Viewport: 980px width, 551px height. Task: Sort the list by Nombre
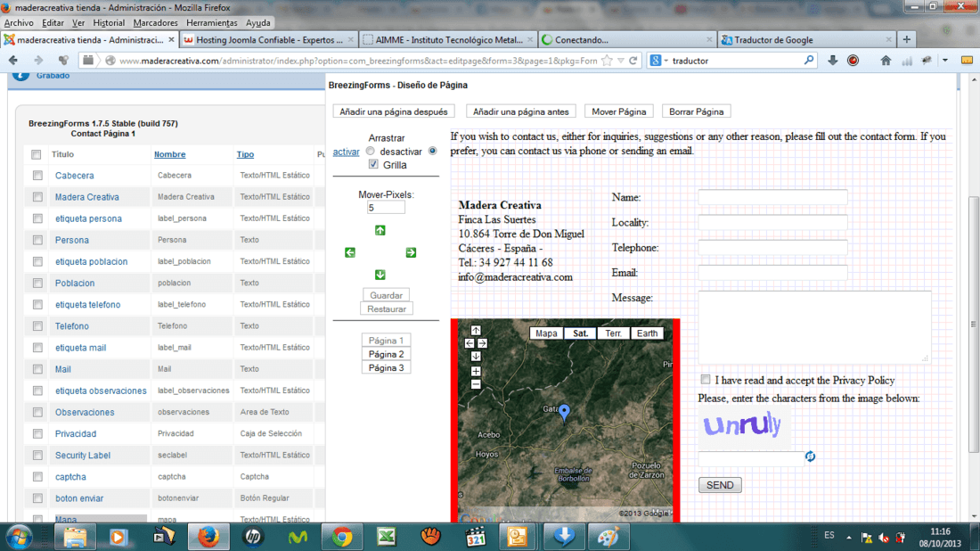pos(170,154)
